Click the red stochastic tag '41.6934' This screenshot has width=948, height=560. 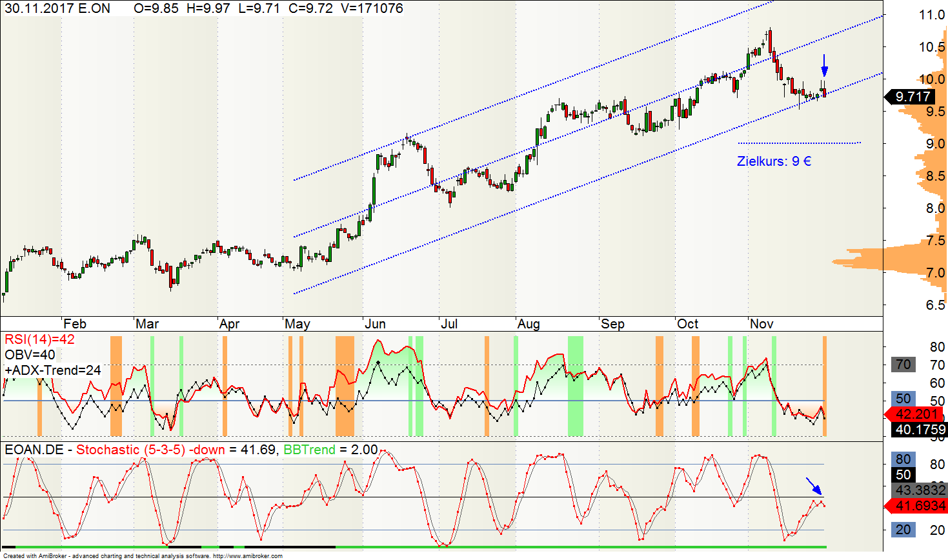(x=917, y=506)
